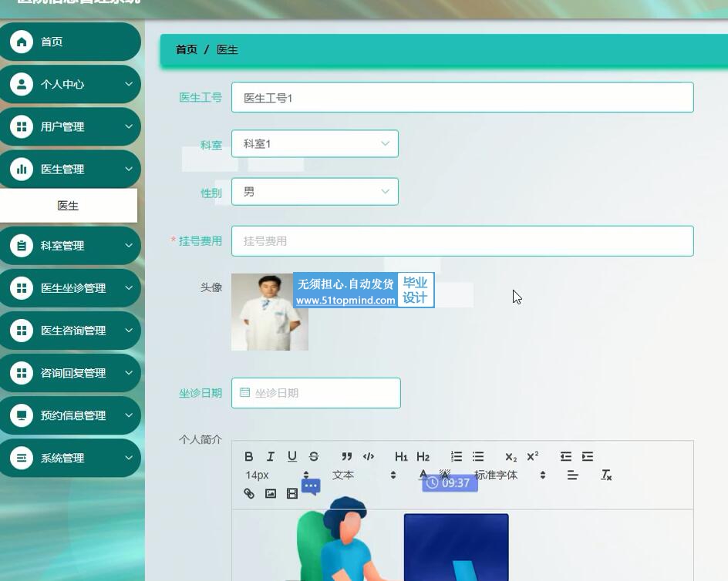Insert a code block in the editor

[368, 457]
